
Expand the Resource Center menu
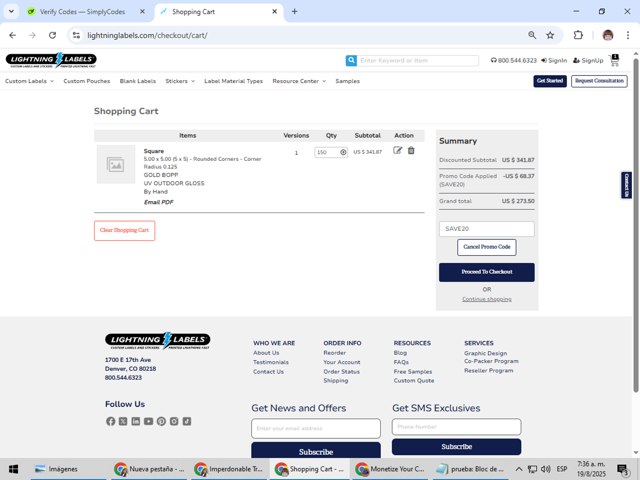tap(299, 81)
